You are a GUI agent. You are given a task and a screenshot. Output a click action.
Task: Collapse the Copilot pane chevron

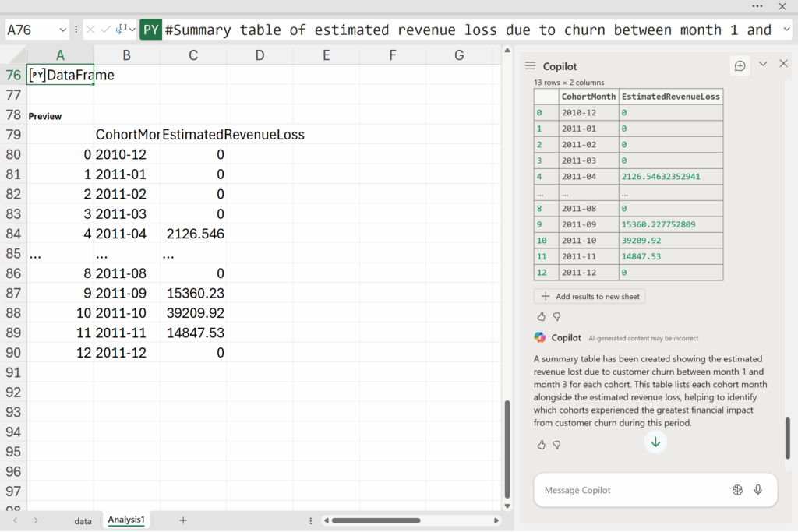763,64
